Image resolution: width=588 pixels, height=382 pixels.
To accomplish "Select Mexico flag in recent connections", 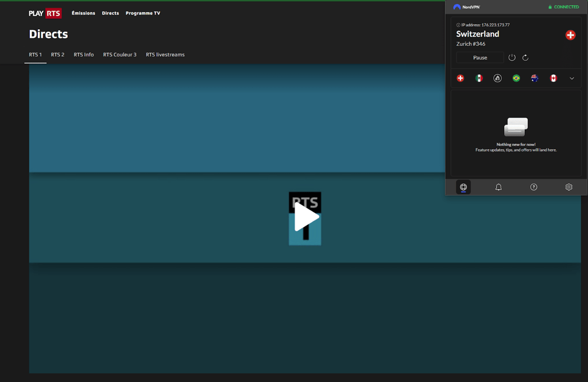I will pos(479,78).
